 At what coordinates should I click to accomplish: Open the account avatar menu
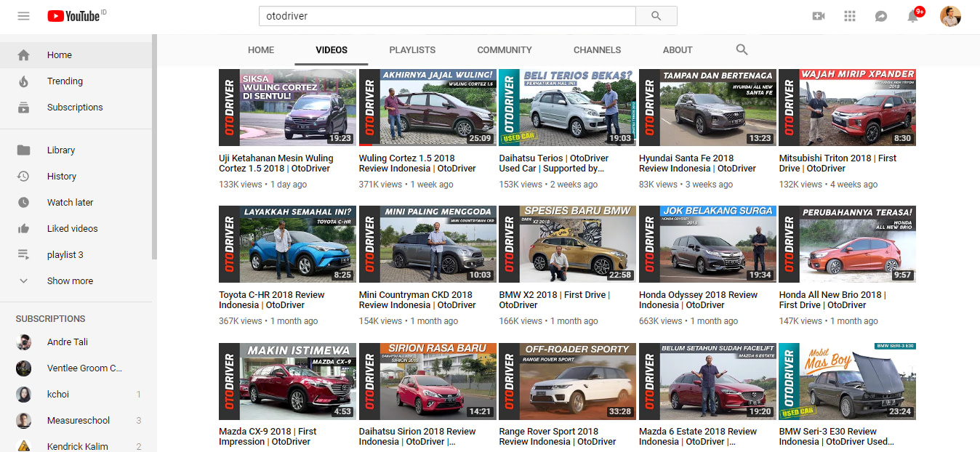[x=950, y=16]
